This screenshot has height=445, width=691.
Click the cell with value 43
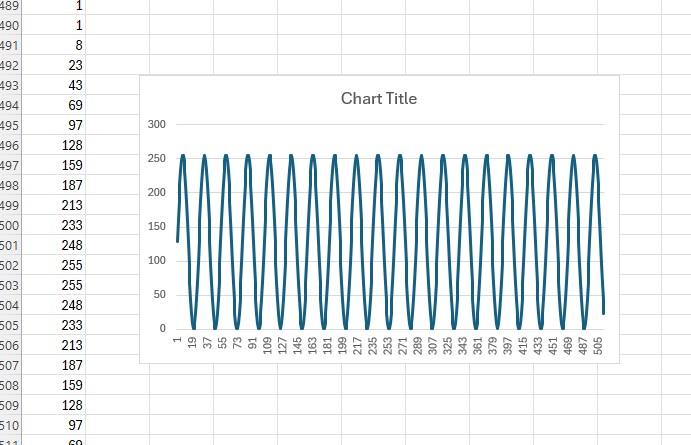(55, 85)
